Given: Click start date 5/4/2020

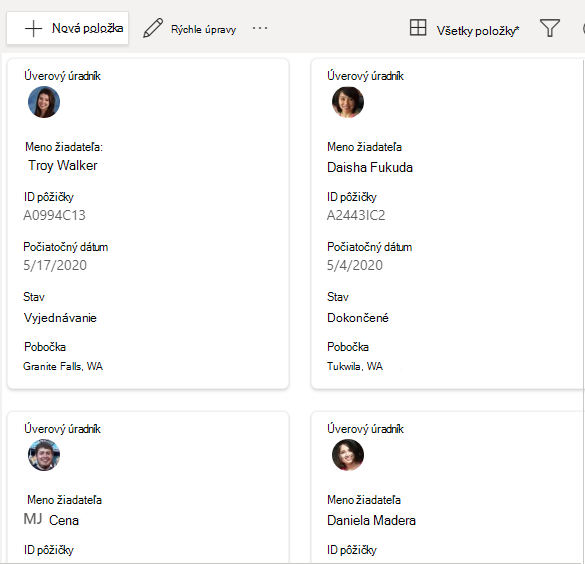Looking at the screenshot, I should tap(355, 266).
